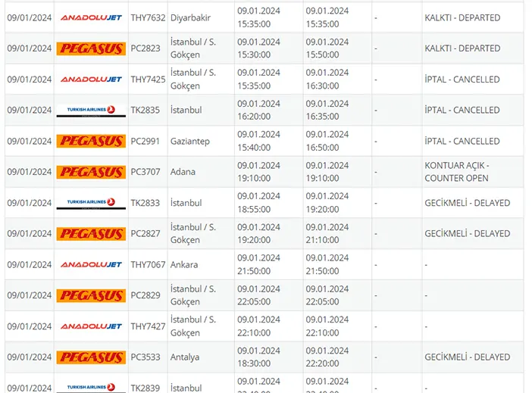The width and height of the screenshot is (532, 393).
Task: Select the Pegasus logo for flight PC2827
Action: click(x=91, y=234)
